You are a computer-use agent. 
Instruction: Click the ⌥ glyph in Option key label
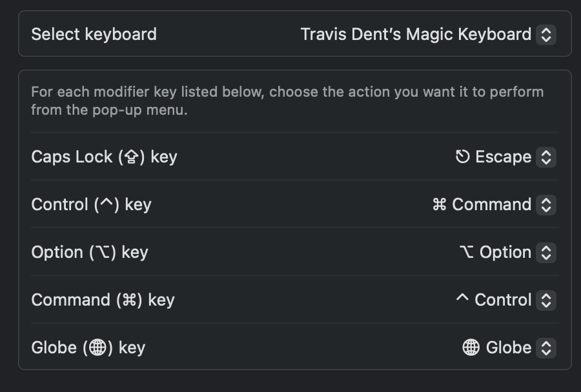click(x=102, y=252)
